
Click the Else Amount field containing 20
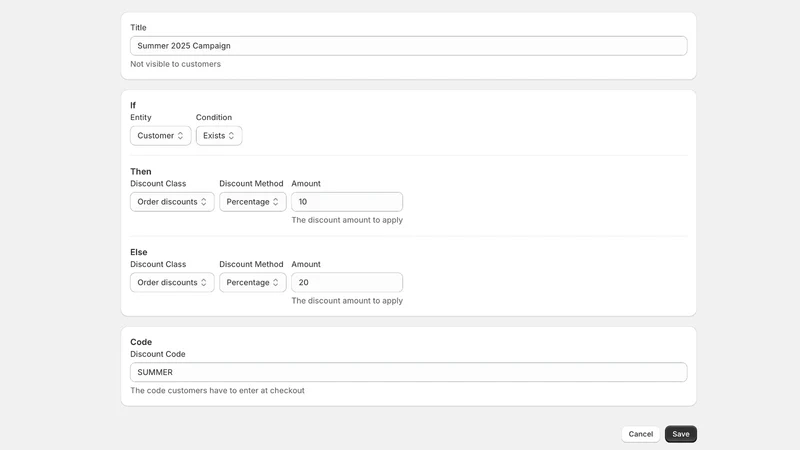click(347, 283)
